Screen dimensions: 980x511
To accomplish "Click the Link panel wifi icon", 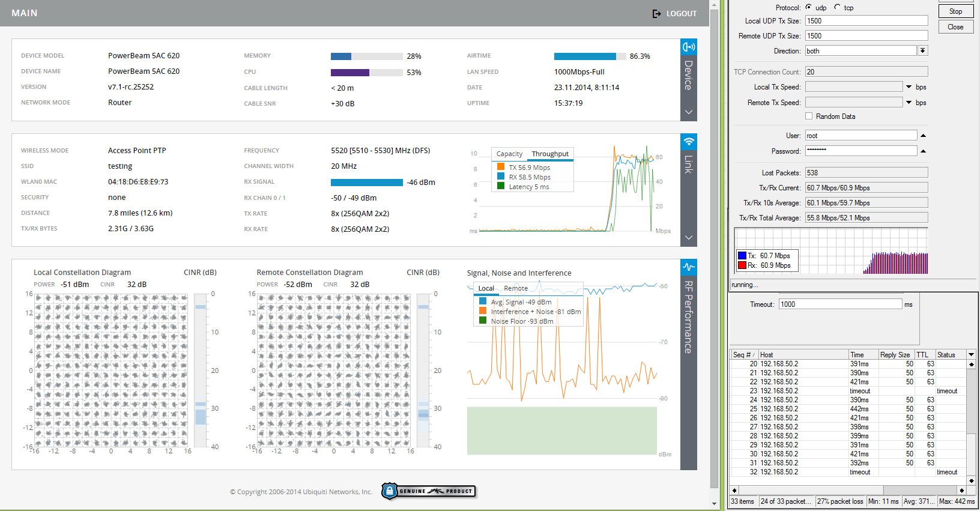I will point(689,142).
